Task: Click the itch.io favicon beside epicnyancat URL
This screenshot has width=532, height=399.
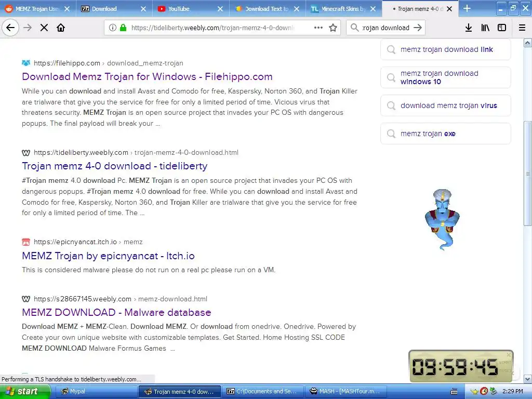Action: (26, 242)
